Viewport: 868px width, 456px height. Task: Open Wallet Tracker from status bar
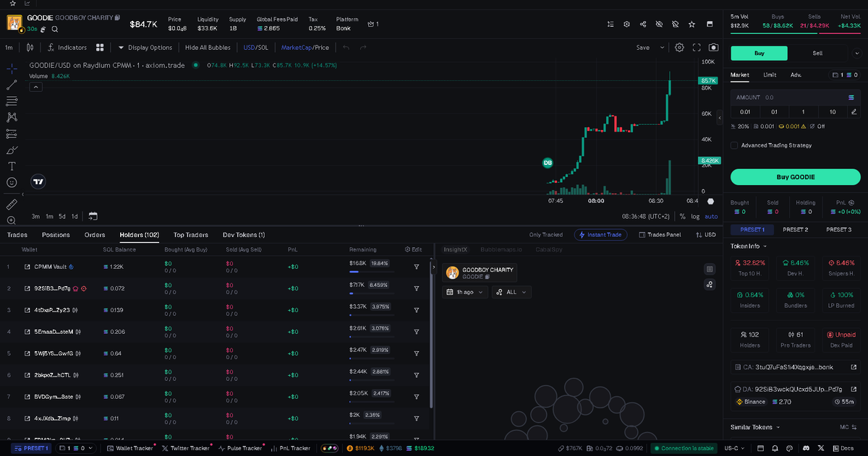click(x=130, y=448)
